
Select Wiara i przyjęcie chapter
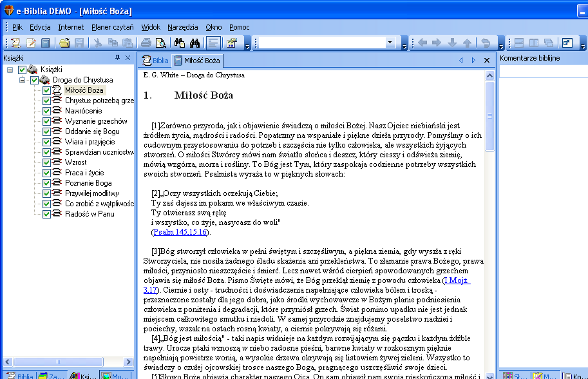click(x=90, y=142)
